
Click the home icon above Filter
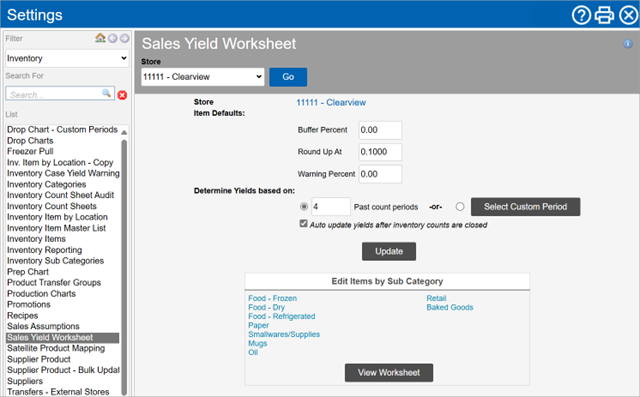coord(100,38)
